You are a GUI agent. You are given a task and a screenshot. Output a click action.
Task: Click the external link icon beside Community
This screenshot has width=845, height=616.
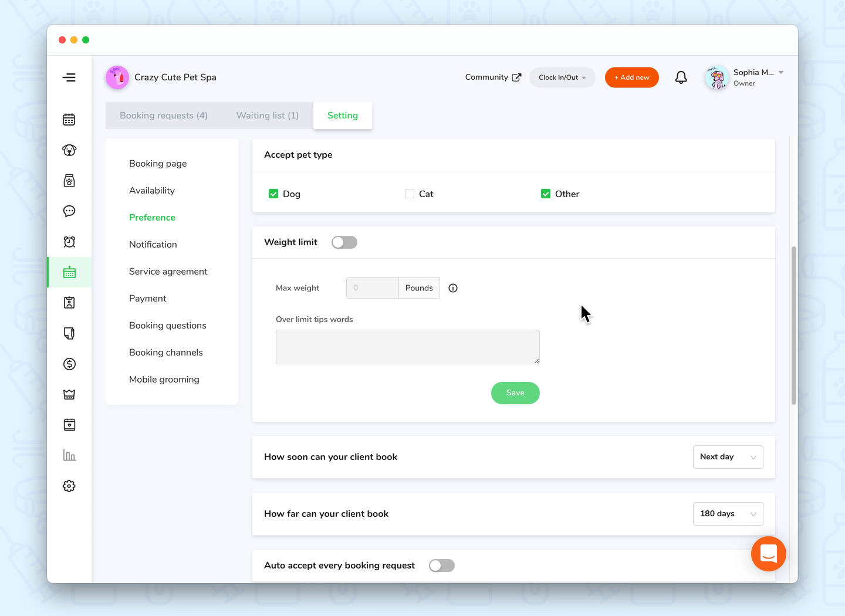[x=516, y=77]
